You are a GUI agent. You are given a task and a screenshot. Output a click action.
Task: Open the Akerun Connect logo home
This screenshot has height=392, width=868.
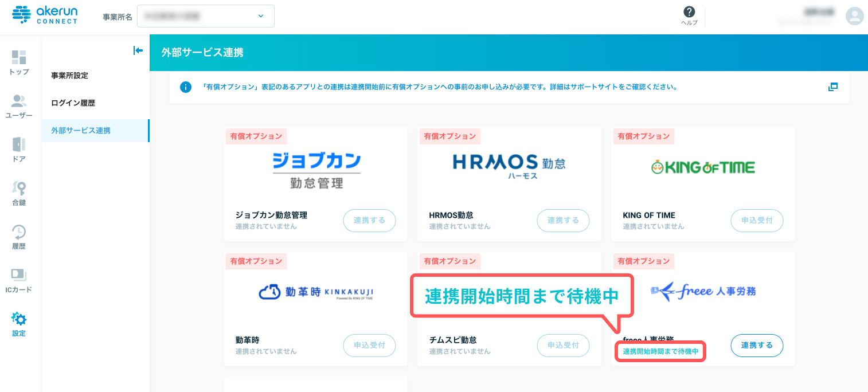click(44, 15)
